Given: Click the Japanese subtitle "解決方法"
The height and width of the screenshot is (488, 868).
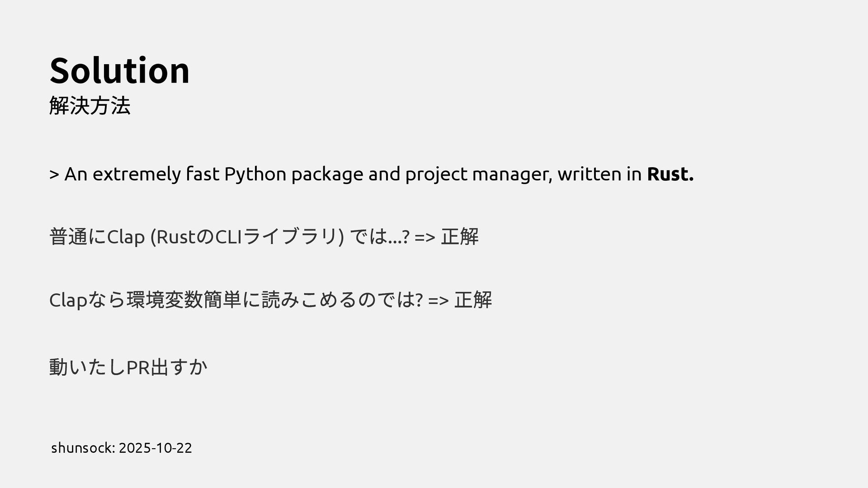Looking at the screenshot, I should click(x=90, y=106).
